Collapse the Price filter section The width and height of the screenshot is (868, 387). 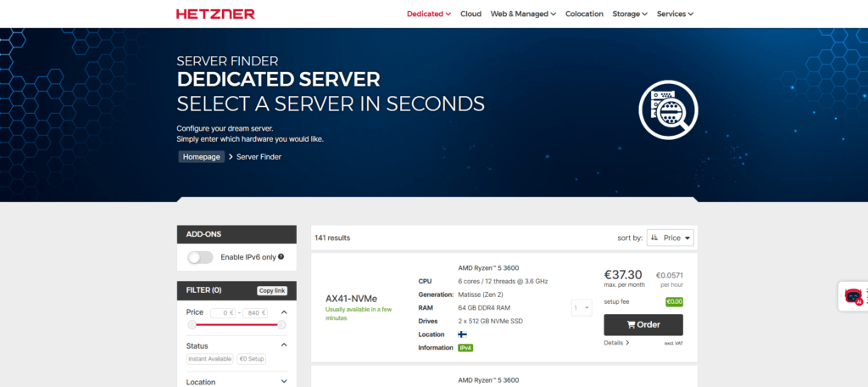(x=283, y=312)
